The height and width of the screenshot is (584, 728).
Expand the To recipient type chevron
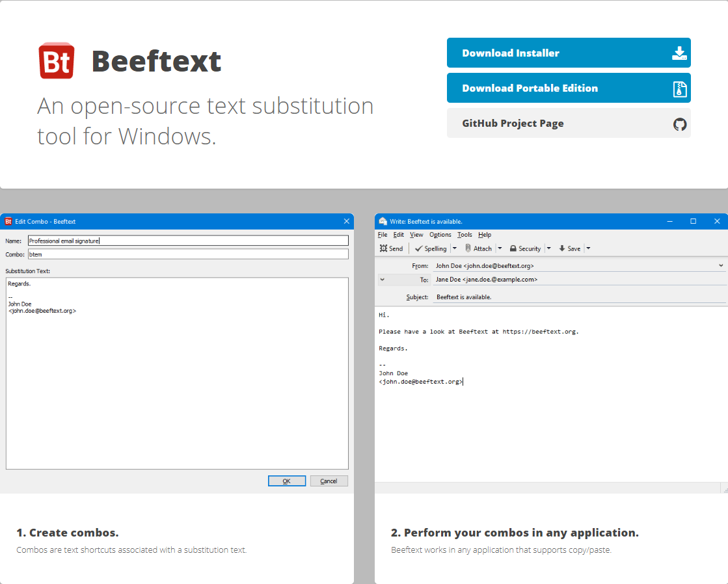(382, 280)
